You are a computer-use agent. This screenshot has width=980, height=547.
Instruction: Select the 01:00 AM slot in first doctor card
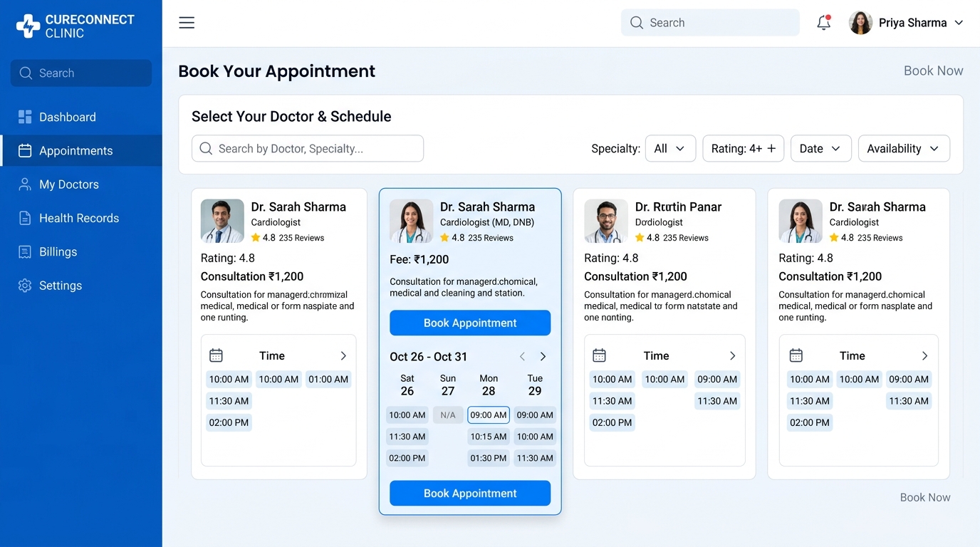328,380
